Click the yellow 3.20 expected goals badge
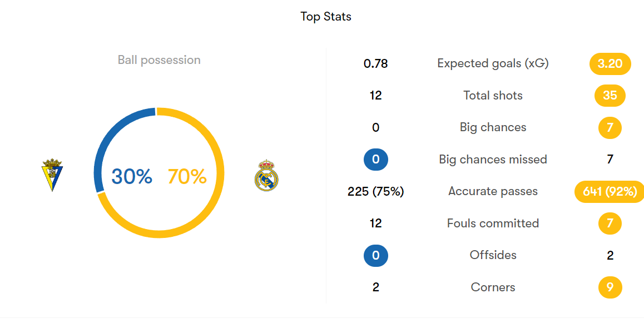644x323 pixels. [x=610, y=63]
